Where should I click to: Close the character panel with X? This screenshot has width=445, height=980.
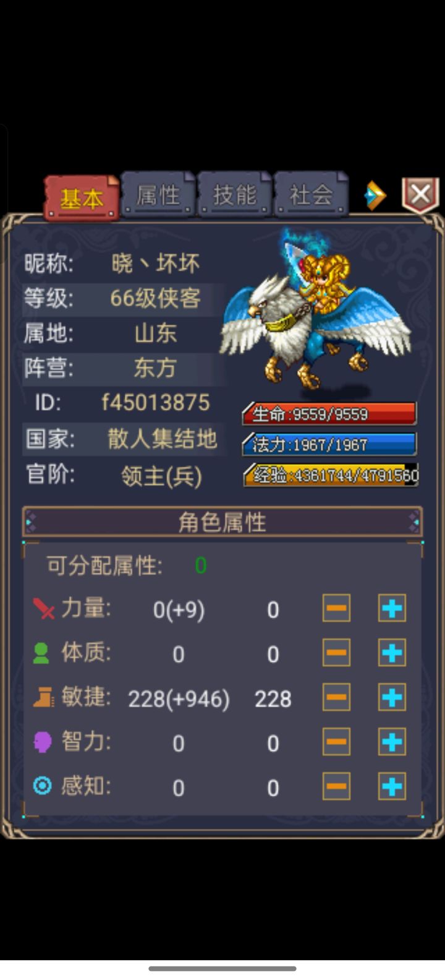click(420, 196)
